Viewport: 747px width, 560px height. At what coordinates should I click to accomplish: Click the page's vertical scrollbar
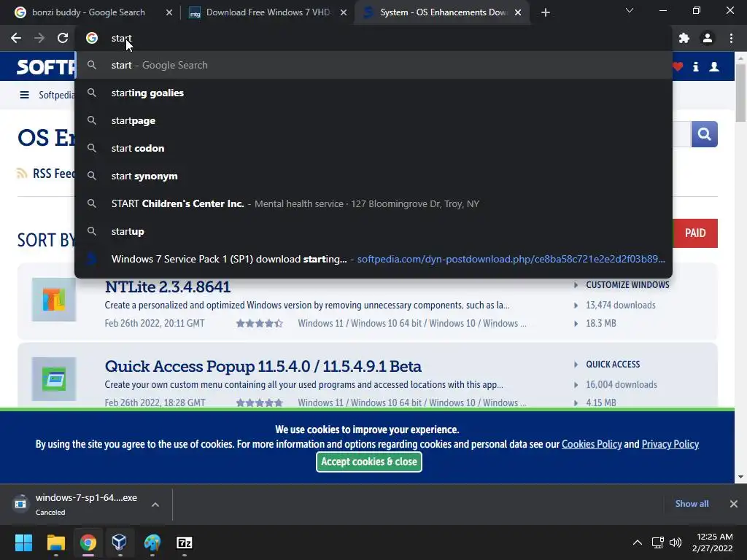pos(741,93)
